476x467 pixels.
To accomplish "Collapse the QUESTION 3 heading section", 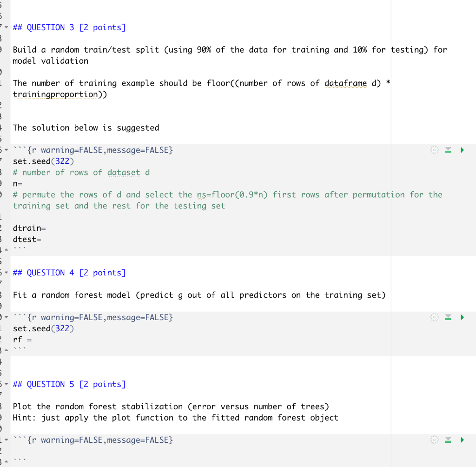I will pyautogui.click(x=7, y=27).
